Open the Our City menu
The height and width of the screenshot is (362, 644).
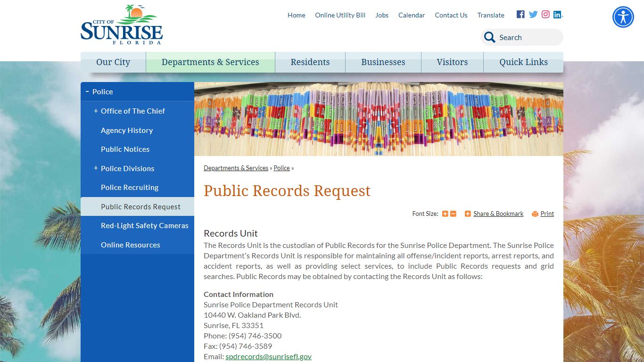(x=113, y=62)
